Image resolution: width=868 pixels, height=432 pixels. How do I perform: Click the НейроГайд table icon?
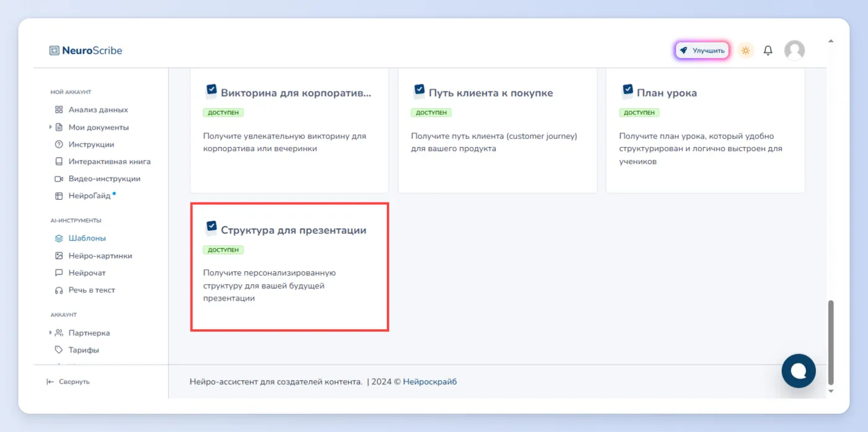tap(59, 196)
